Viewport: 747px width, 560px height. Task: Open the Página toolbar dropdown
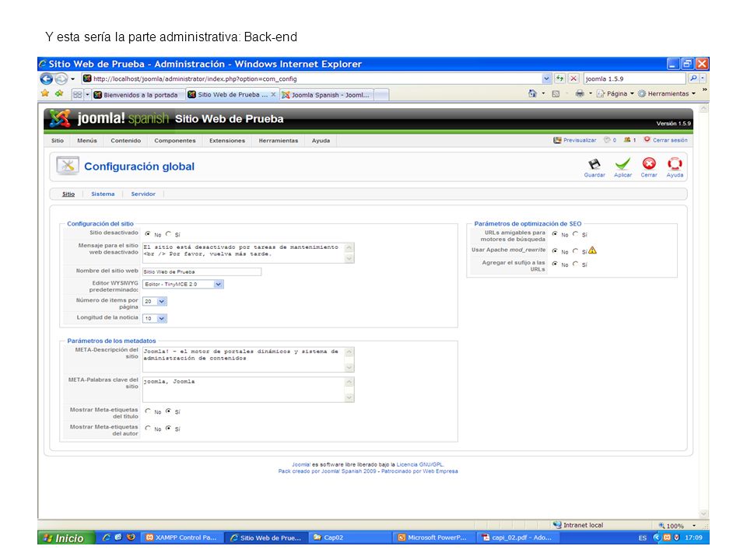(615, 94)
